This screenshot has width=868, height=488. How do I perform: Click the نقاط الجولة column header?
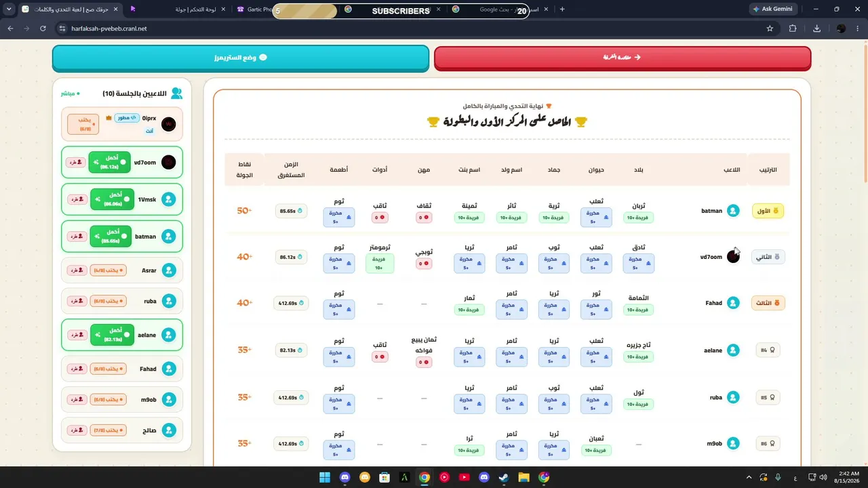point(244,169)
